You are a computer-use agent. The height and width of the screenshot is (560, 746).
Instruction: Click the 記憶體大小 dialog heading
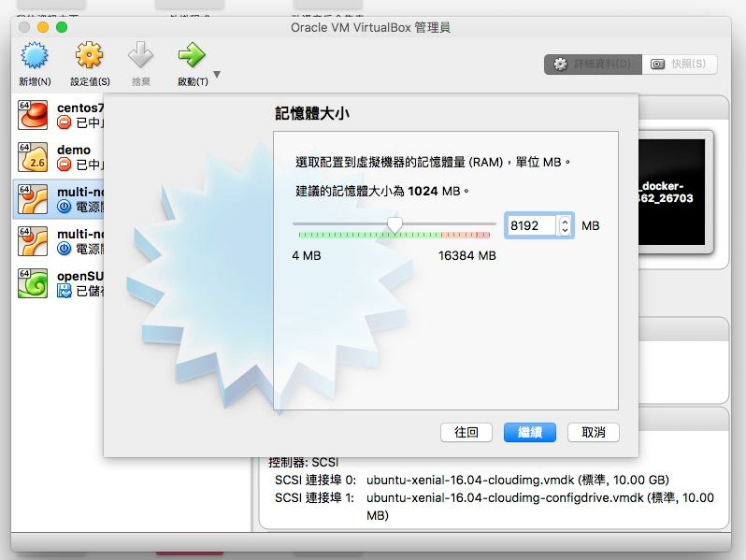(x=312, y=113)
